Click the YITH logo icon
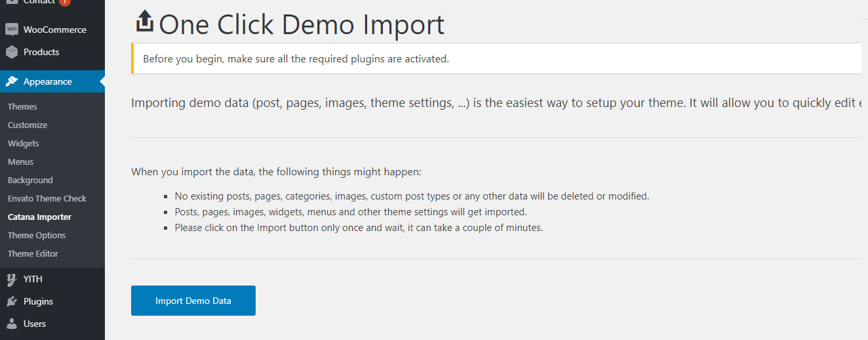 click(12, 279)
